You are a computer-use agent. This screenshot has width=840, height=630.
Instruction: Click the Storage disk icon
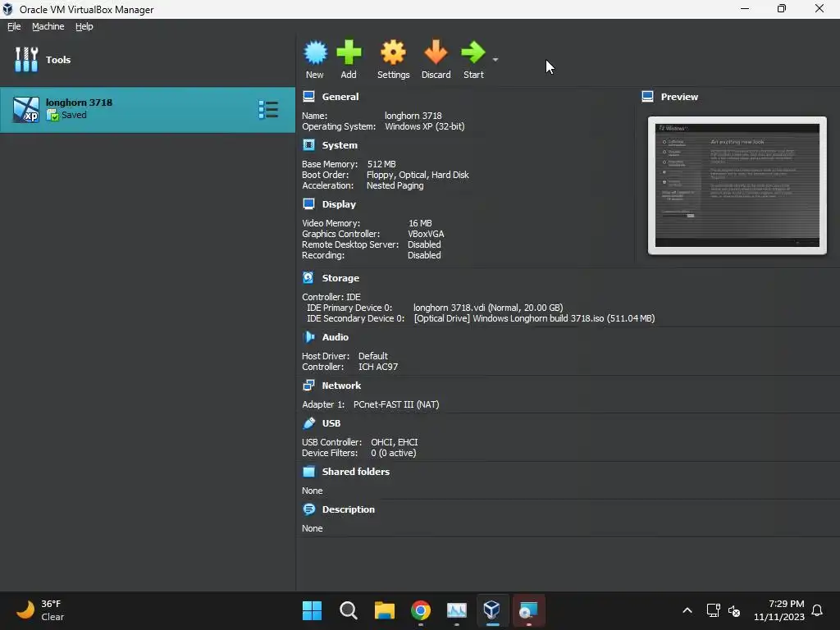pos(308,277)
